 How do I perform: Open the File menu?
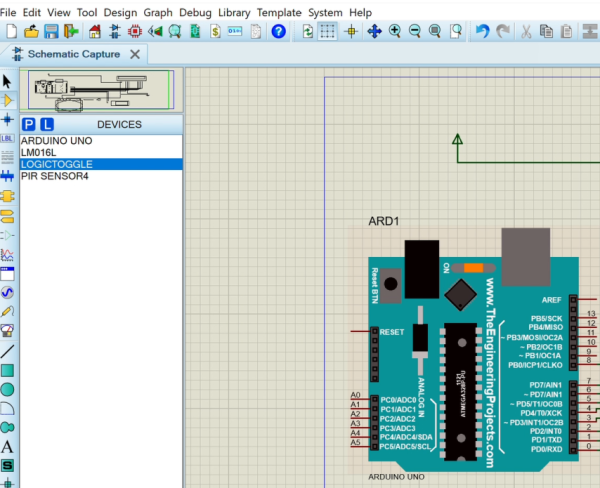8,13
